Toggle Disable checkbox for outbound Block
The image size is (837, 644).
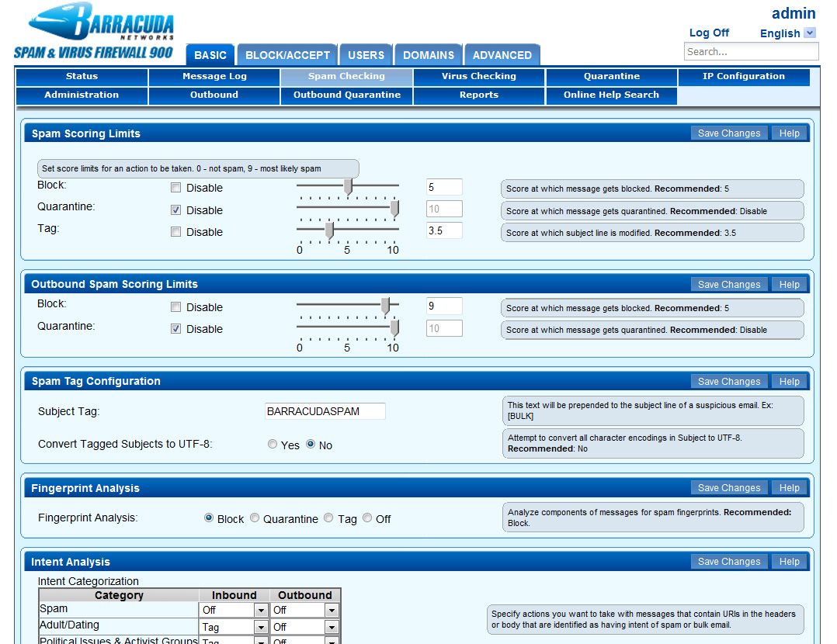(x=175, y=306)
